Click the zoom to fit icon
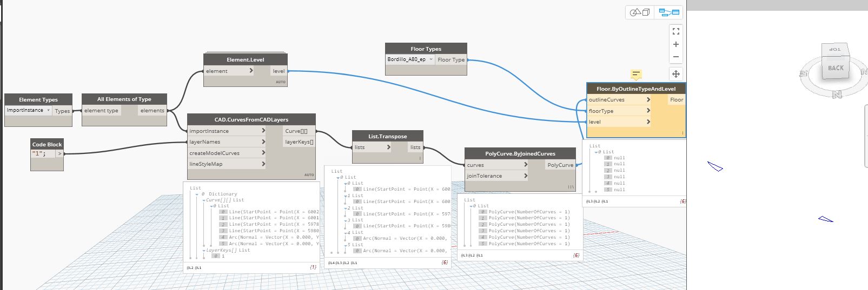The width and height of the screenshot is (868, 290). (675, 31)
